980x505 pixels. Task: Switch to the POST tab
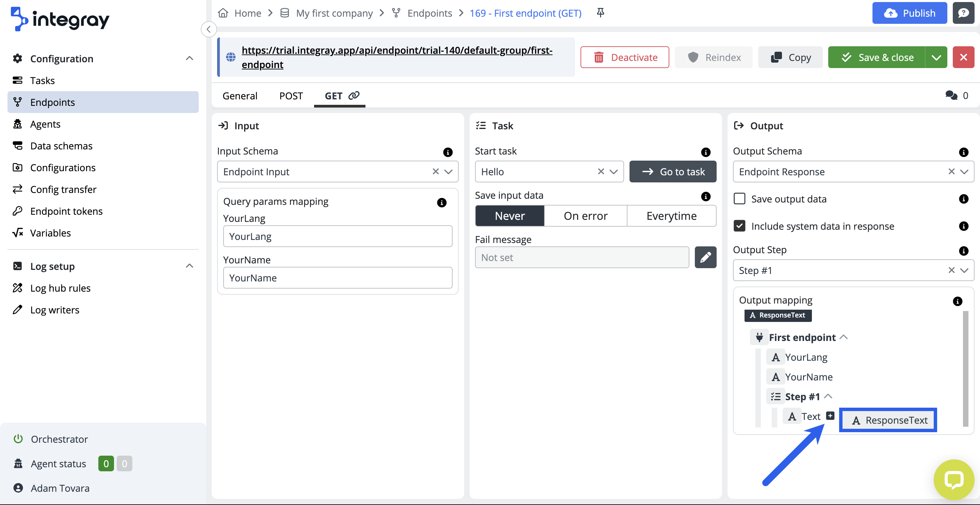pyautogui.click(x=291, y=96)
